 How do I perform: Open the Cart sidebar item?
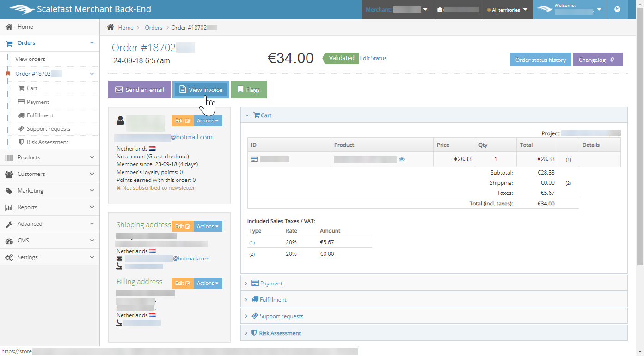click(x=32, y=88)
